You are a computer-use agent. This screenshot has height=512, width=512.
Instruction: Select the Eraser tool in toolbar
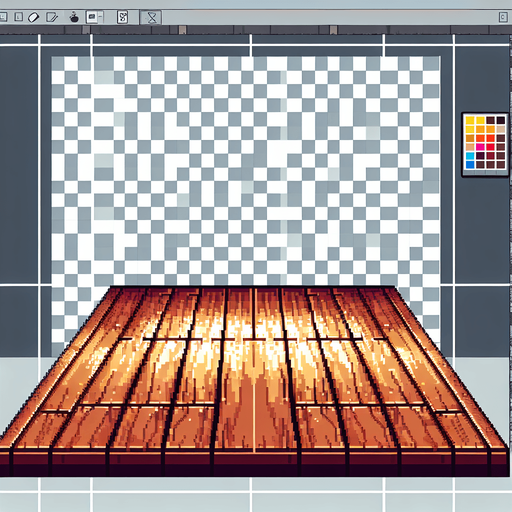[x=33, y=17]
